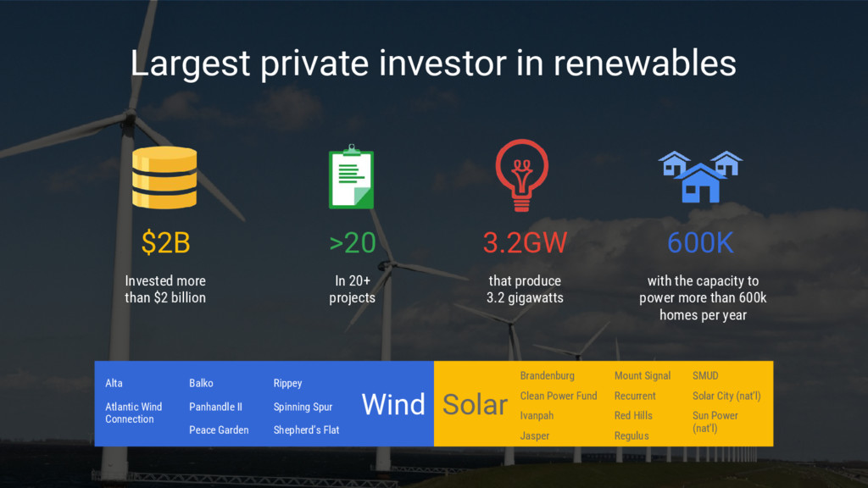Select the slide title 'Largest private investor in renewables'

pyautogui.click(x=433, y=63)
